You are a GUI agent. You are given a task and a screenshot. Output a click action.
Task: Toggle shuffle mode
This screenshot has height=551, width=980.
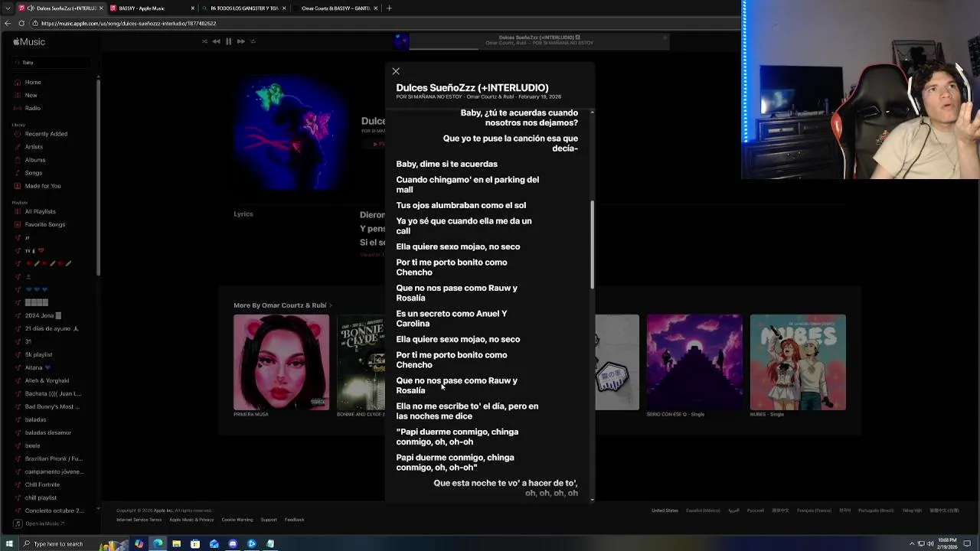pyautogui.click(x=204, y=41)
